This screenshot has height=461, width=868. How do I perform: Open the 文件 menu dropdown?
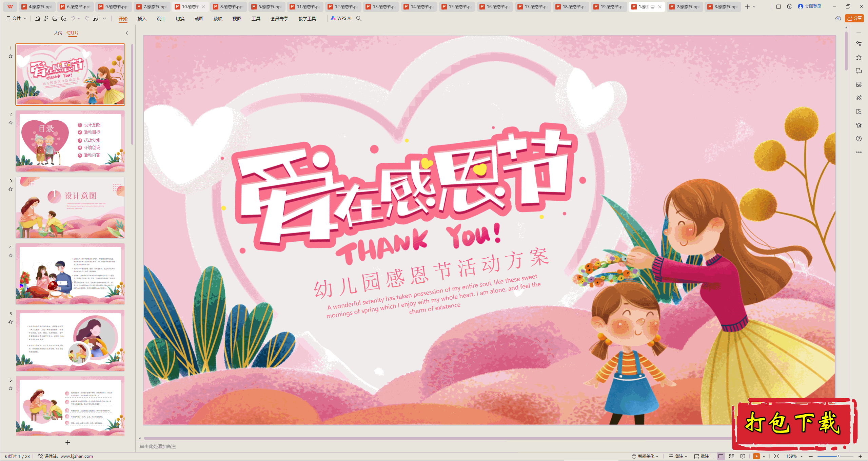(17, 18)
